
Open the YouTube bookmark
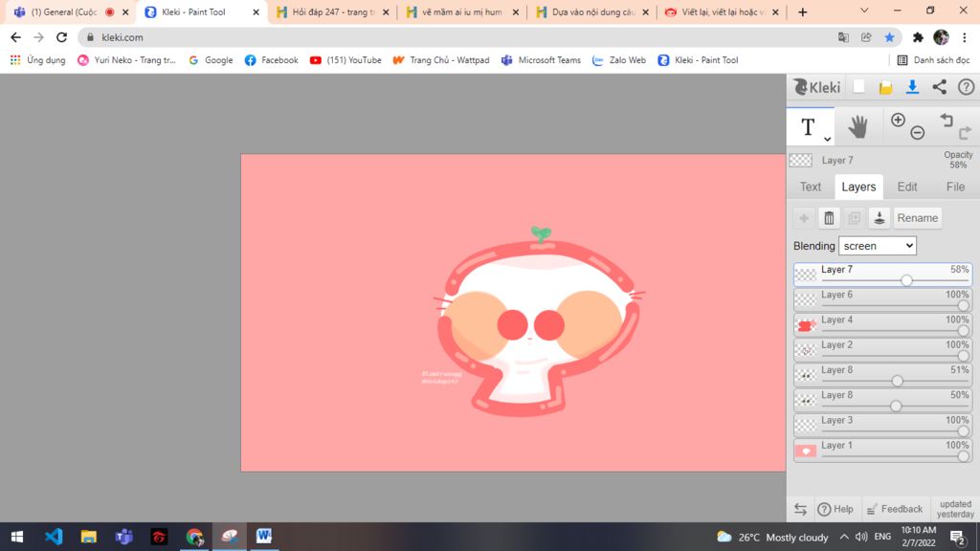(x=345, y=60)
